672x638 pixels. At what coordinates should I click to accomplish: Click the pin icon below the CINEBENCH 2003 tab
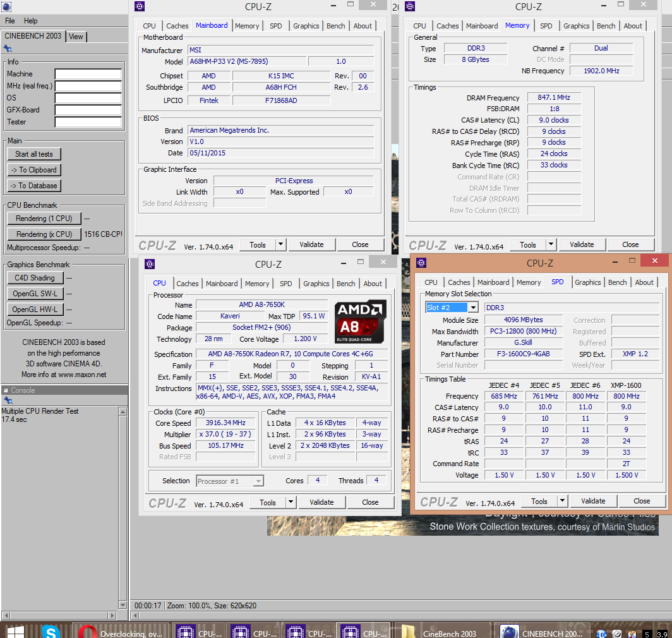coord(8,49)
